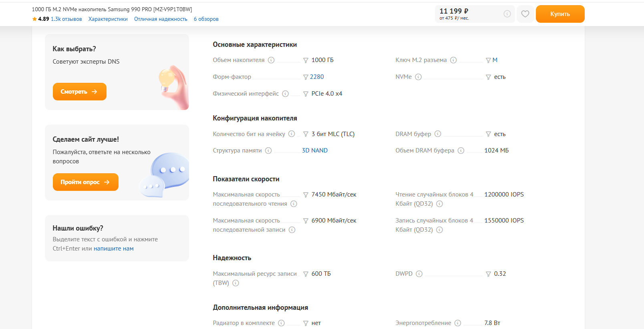The image size is (644, 329).
Task: Show info for Радиатор в комплекте
Action: [x=281, y=323]
